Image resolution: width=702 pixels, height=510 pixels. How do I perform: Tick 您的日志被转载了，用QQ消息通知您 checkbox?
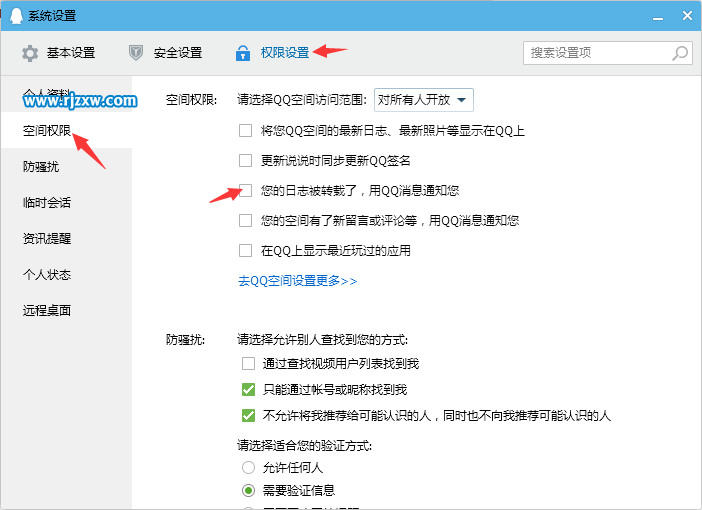tap(245, 190)
